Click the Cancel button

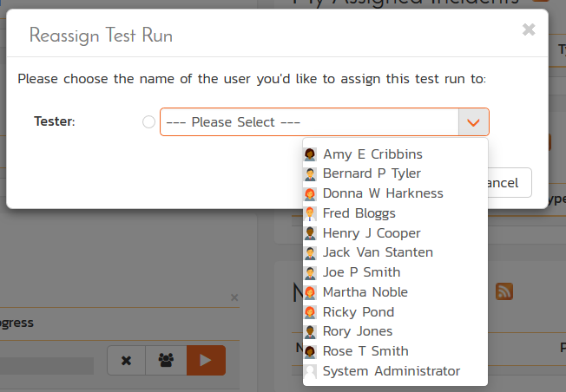[x=508, y=183]
